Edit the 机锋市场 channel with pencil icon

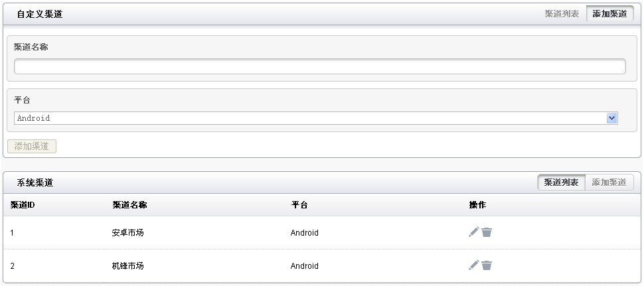click(x=474, y=265)
